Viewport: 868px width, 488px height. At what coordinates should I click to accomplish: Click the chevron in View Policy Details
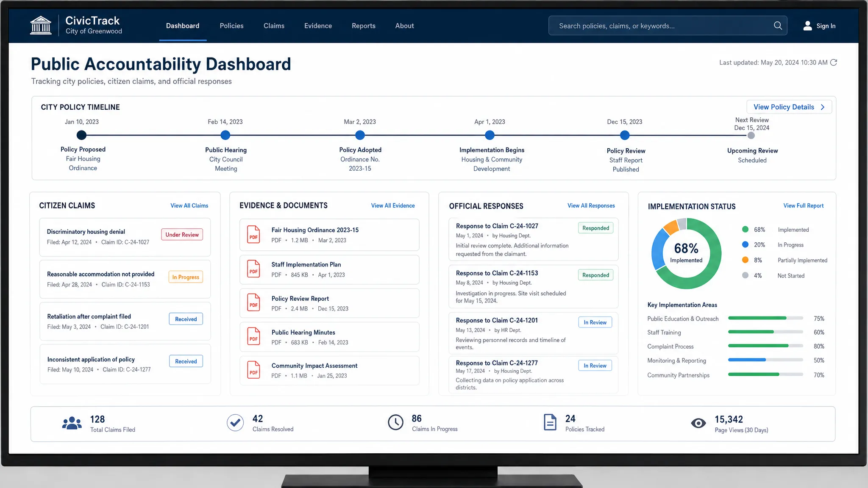pyautogui.click(x=823, y=107)
